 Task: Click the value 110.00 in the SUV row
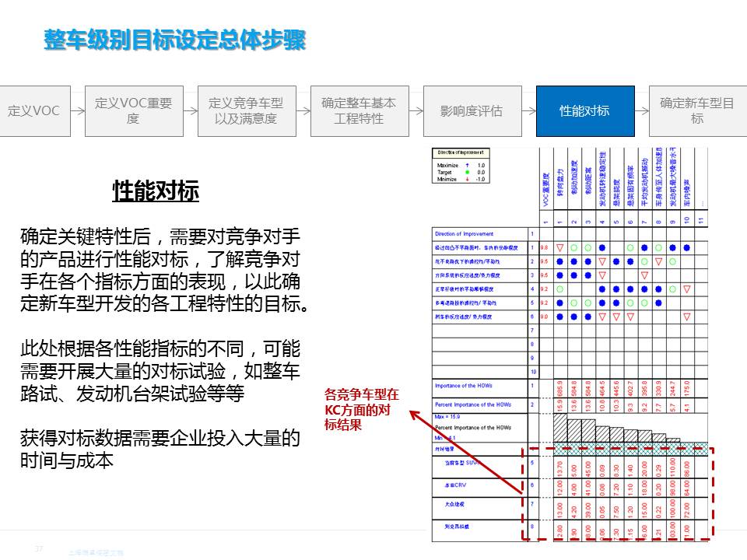[672, 467]
